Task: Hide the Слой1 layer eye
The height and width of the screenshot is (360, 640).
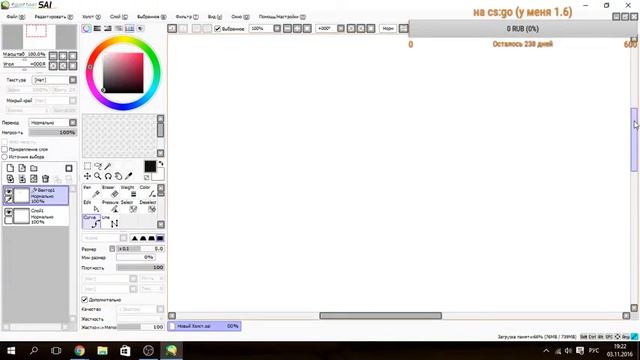Action: click(x=9, y=212)
